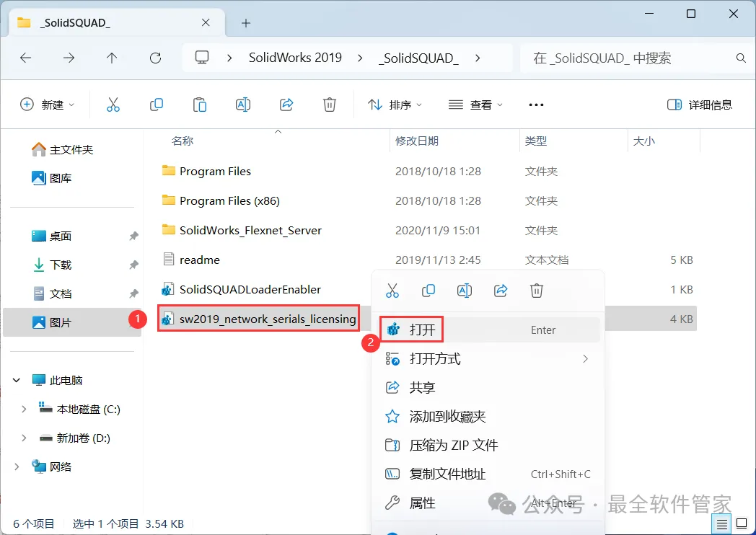Go forward in folder history
Viewport: 756px width, 535px height.
pyautogui.click(x=69, y=58)
